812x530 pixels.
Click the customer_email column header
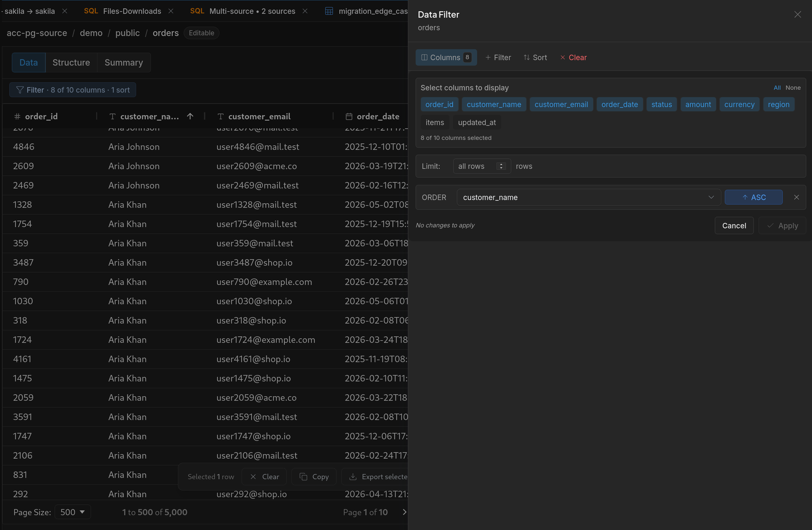coord(259,116)
